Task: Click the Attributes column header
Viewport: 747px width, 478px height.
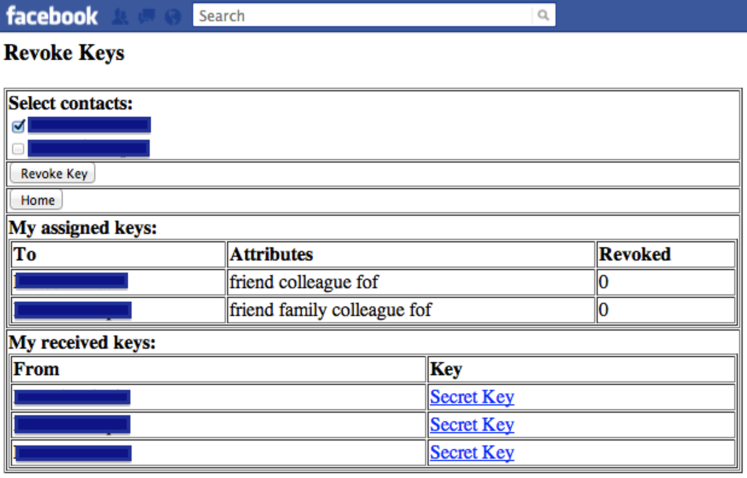Action: click(271, 254)
